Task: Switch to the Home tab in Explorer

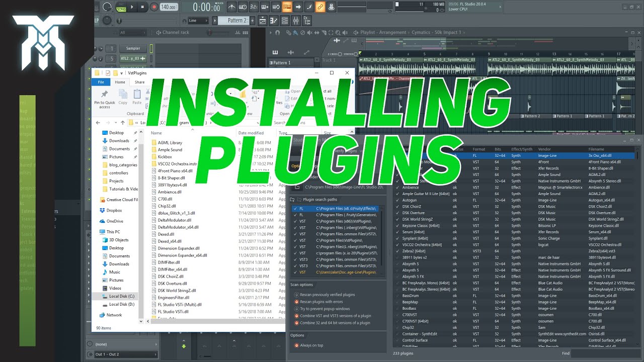Action: click(x=120, y=82)
